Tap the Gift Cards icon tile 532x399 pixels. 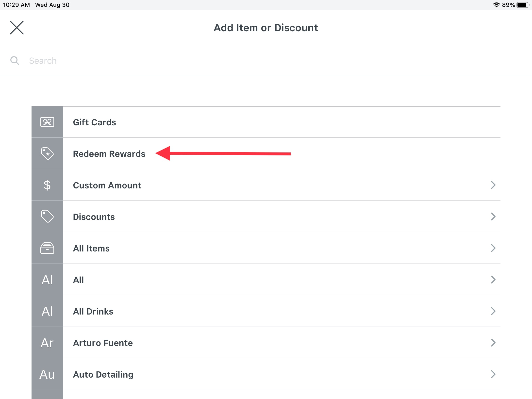47,122
